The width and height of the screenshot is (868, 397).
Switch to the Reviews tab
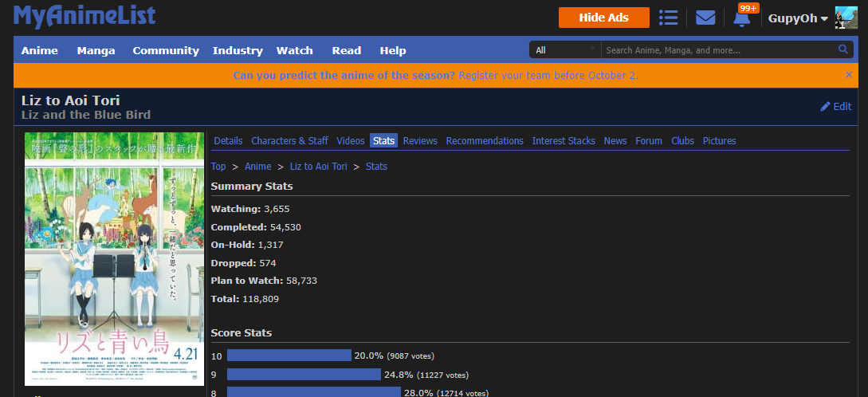[420, 140]
